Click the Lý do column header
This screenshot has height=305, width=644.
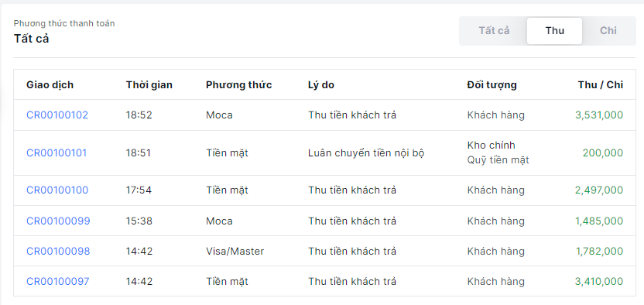click(x=320, y=85)
